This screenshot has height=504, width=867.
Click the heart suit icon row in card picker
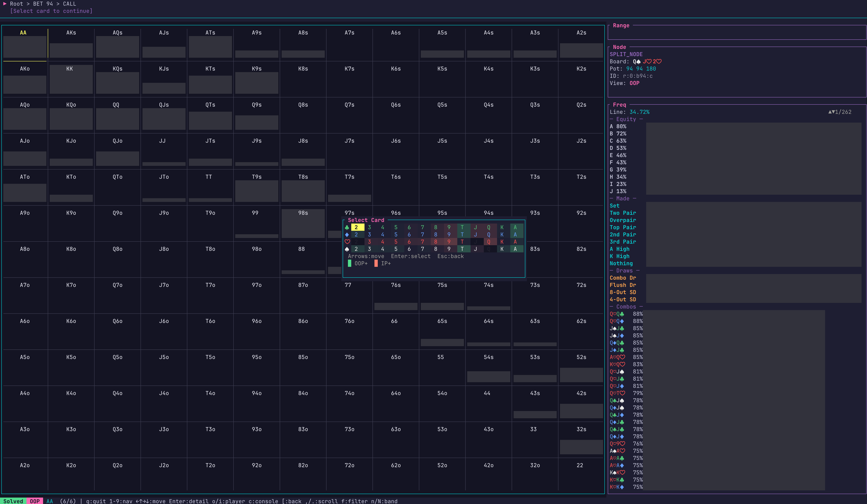(347, 241)
